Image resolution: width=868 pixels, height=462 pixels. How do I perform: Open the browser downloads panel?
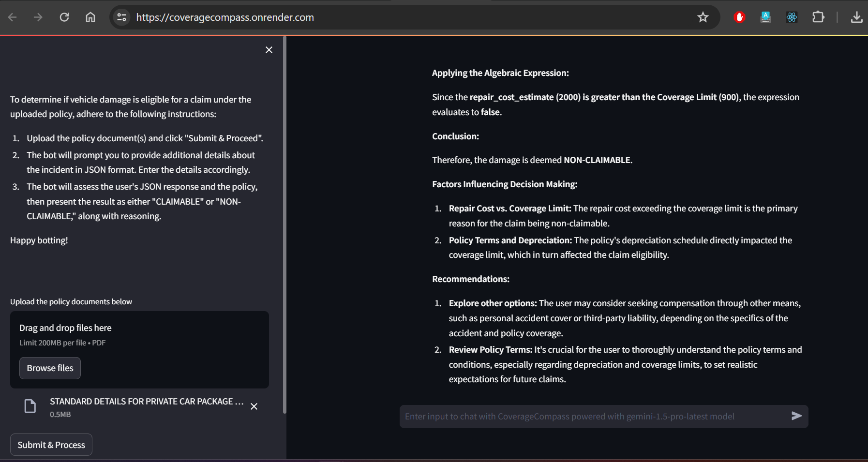[856, 17]
